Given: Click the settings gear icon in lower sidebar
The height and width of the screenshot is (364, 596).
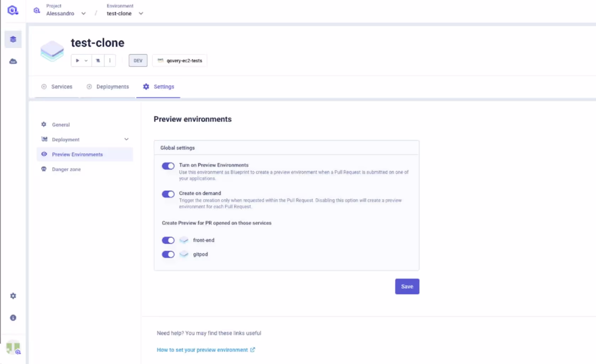Looking at the screenshot, I should pos(13,296).
